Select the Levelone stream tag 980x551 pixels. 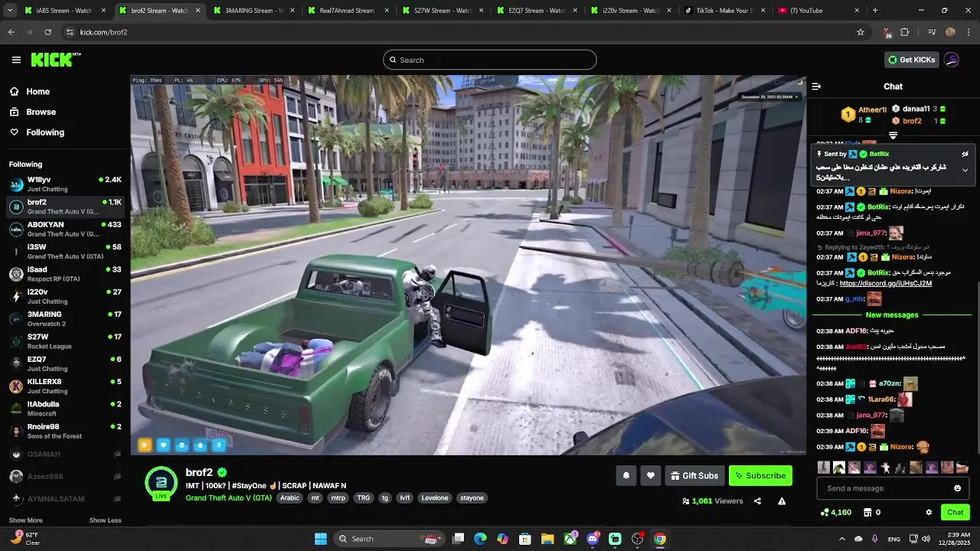coord(435,497)
